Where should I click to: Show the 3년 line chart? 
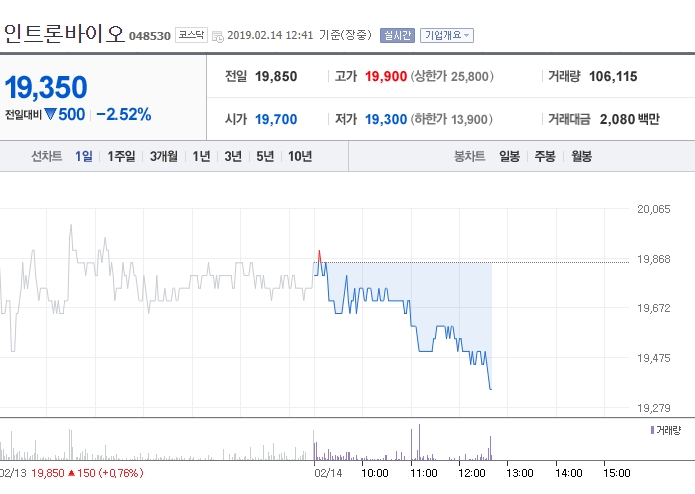[233, 156]
